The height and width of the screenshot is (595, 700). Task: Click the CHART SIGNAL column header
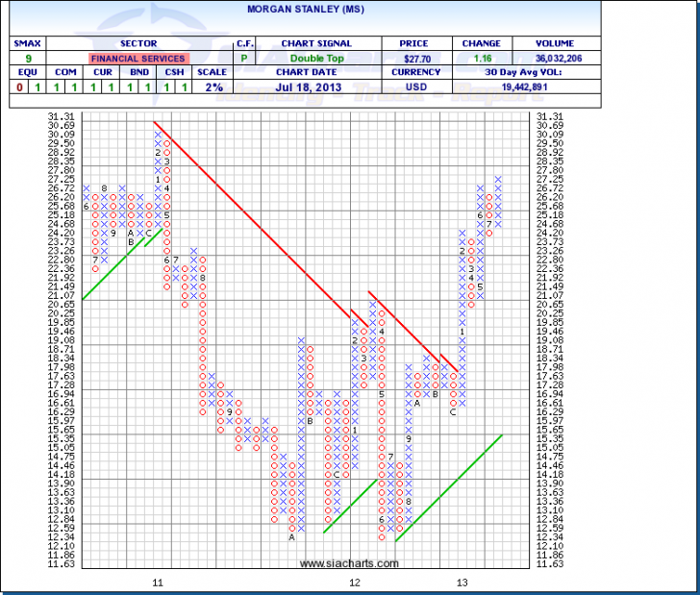coord(318,43)
